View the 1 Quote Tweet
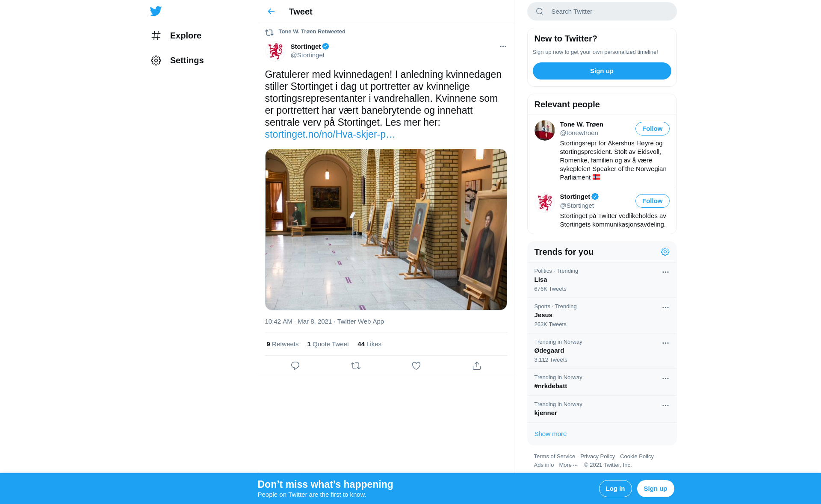This screenshot has width=821, height=504. pyautogui.click(x=328, y=344)
